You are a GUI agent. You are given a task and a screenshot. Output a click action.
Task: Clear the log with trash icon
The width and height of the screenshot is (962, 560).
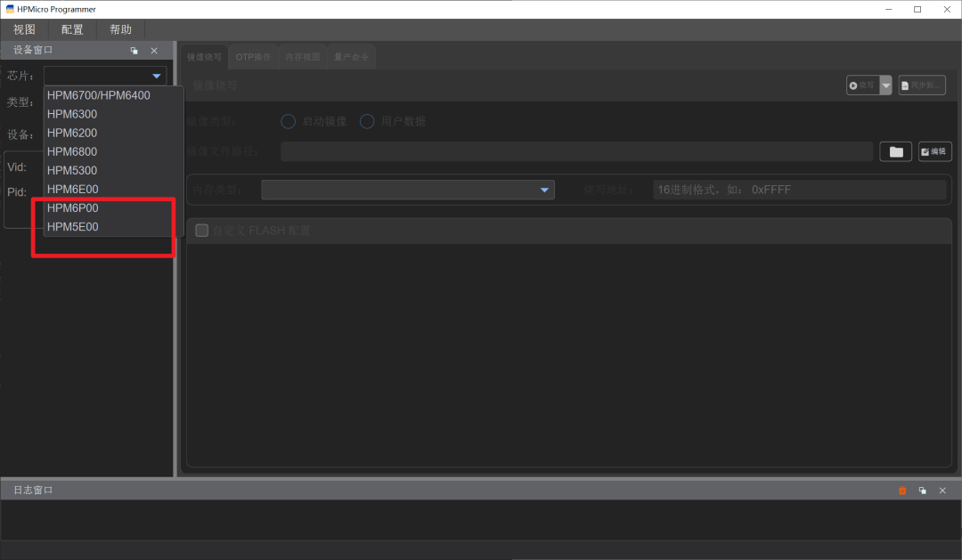[902, 491]
